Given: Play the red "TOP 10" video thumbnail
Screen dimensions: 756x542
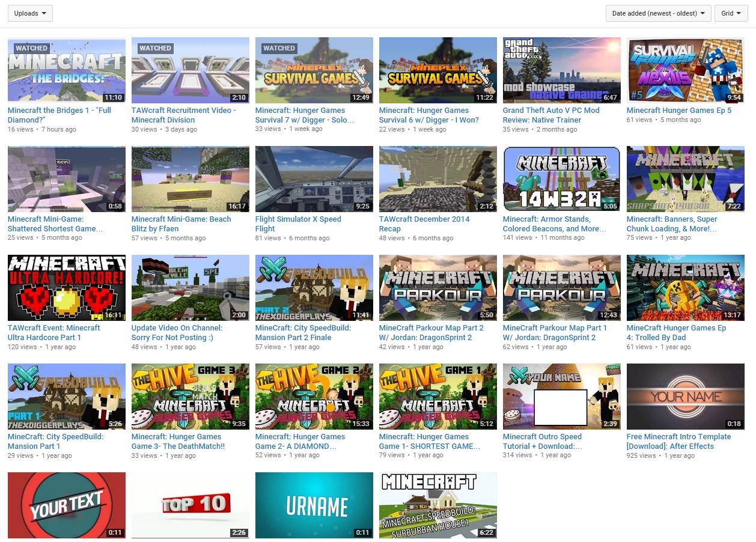Looking at the screenshot, I should [190, 505].
